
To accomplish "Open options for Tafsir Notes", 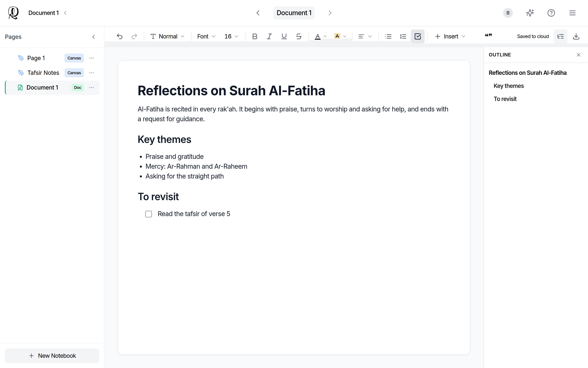I will [x=91, y=73].
